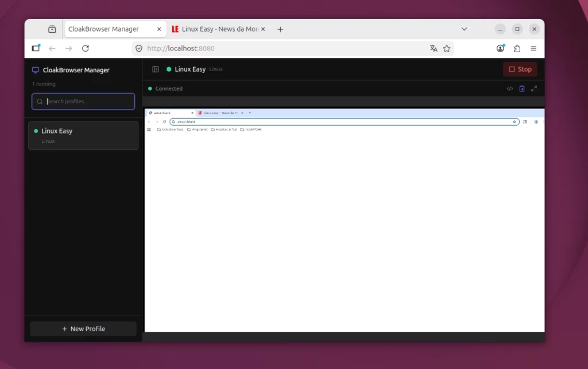Open the Detection Tests bookmark folder

pyautogui.click(x=170, y=130)
